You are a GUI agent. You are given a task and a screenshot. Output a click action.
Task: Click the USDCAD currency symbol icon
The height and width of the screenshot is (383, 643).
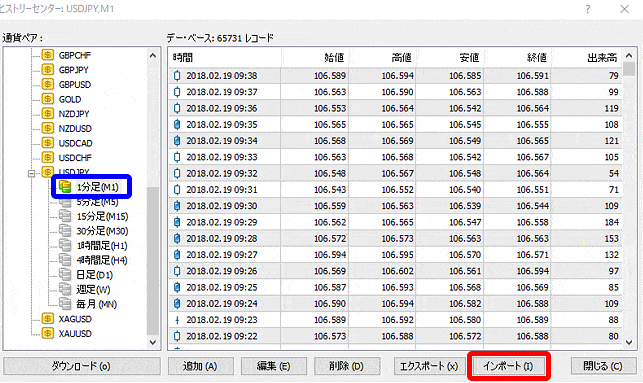point(48,143)
